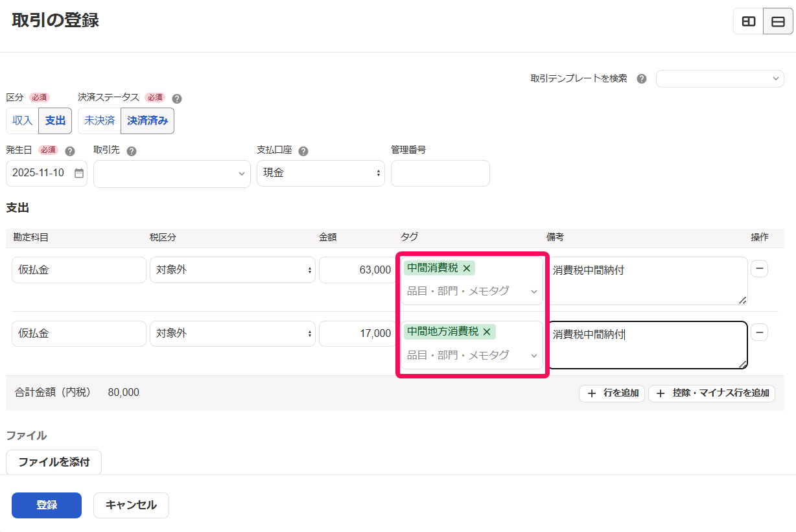
Task: Set settlement status to 決済済み
Action: (147, 121)
